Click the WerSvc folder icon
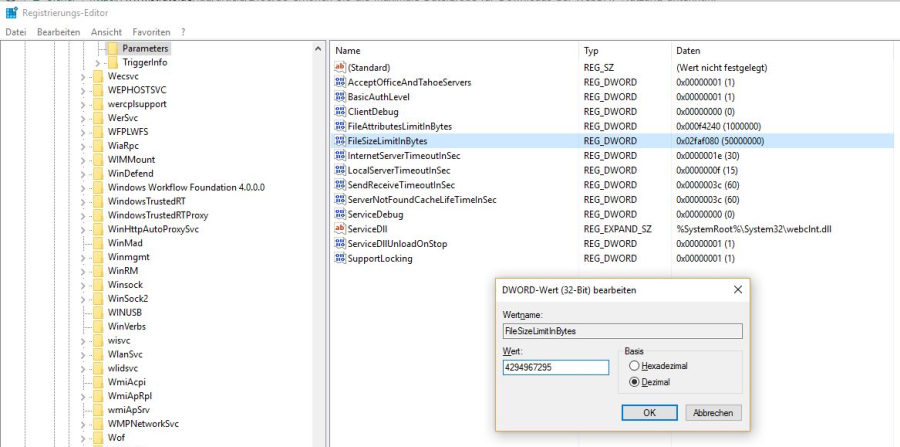Image resolution: width=900 pixels, height=447 pixels. pyautogui.click(x=98, y=118)
